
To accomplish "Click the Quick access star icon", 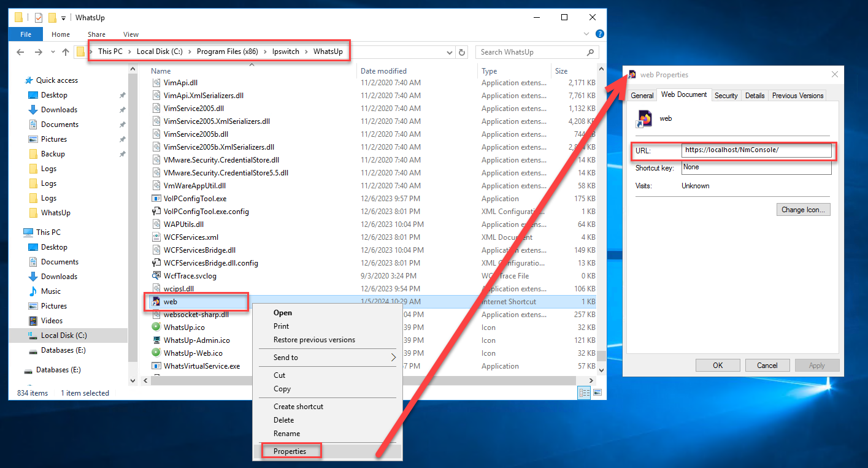I will pos(28,80).
